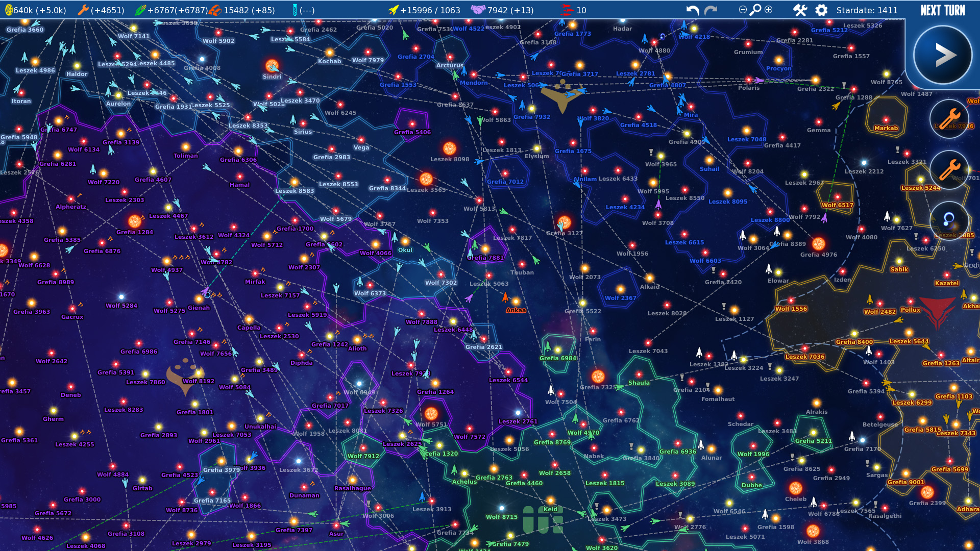Screen dimensions: 980x551
Task: Zoom in with the plus icon
Action: pyautogui.click(x=768, y=9)
